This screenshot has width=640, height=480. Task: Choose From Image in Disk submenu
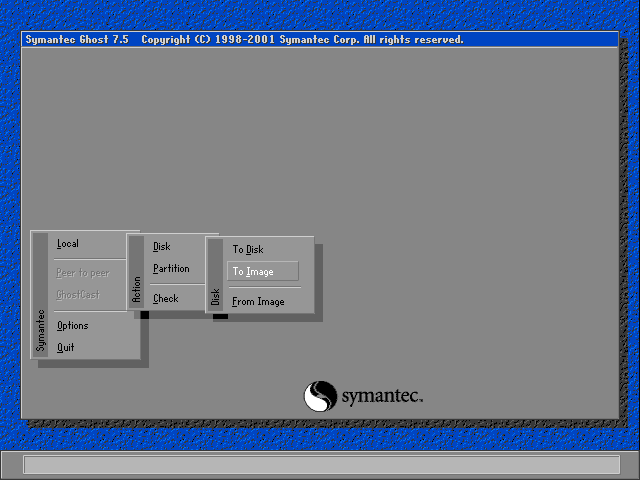[x=258, y=302]
